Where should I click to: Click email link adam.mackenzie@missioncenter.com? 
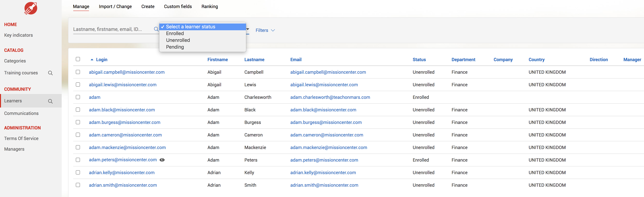pyautogui.click(x=328, y=147)
